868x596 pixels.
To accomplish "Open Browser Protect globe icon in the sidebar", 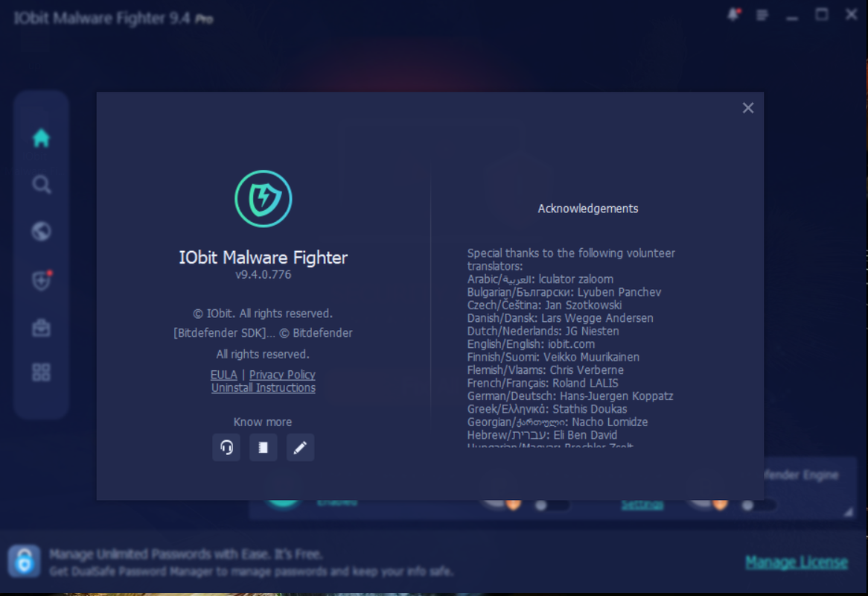I will pyautogui.click(x=41, y=231).
